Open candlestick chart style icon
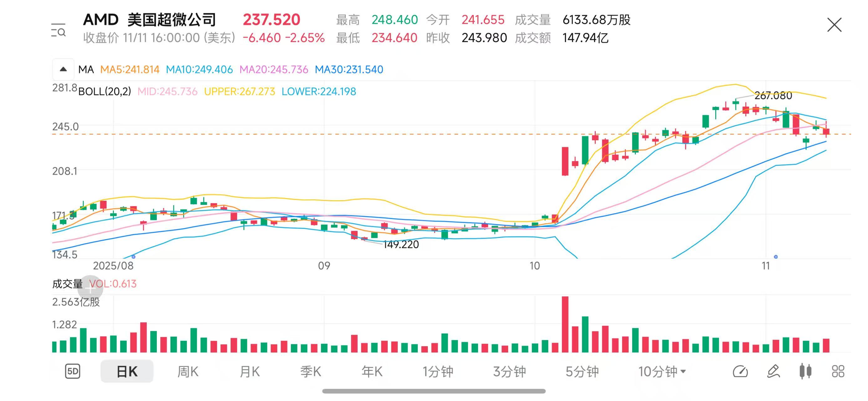Viewport: 868px width, 401px height. coord(805,371)
